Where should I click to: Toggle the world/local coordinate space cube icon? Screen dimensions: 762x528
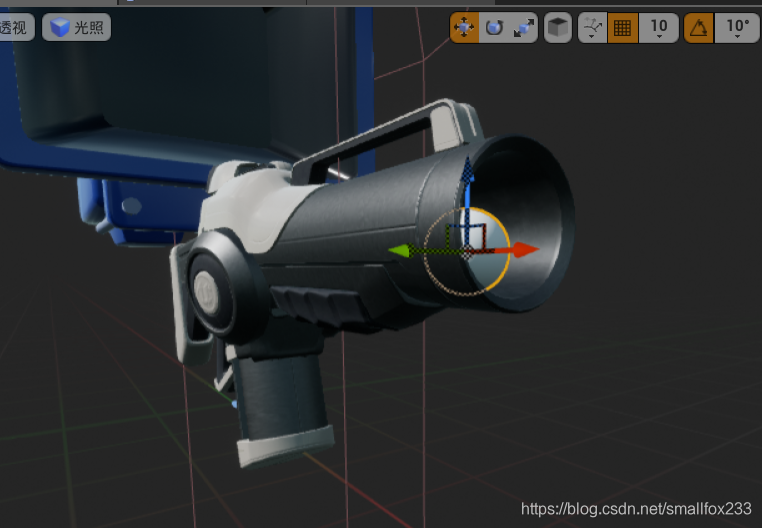click(x=557, y=27)
